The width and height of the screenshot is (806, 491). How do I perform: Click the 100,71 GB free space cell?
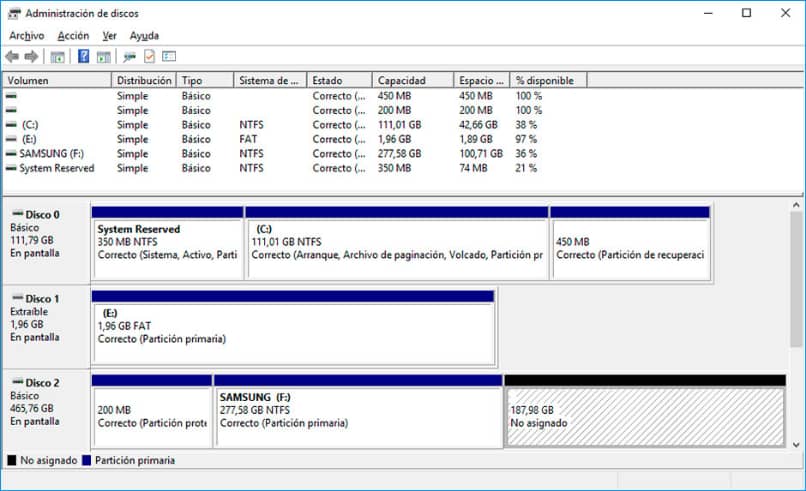[481, 153]
